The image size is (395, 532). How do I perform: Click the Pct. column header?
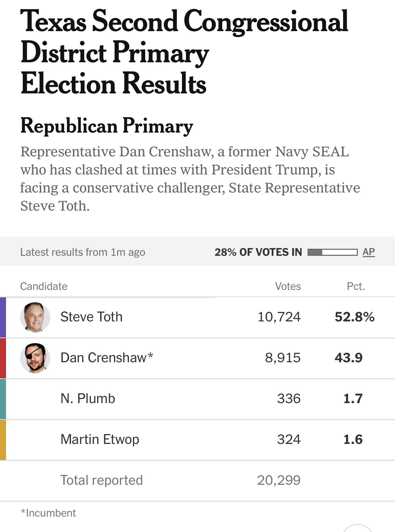point(355,286)
